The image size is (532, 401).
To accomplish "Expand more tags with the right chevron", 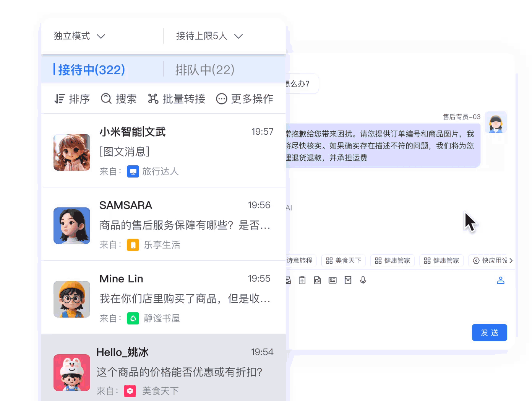I will pos(511,261).
